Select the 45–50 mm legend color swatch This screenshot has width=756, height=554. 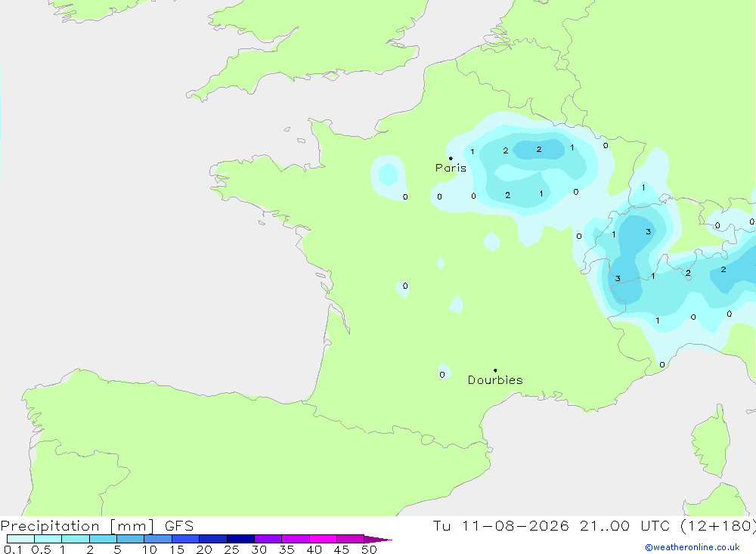tap(351, 539)
